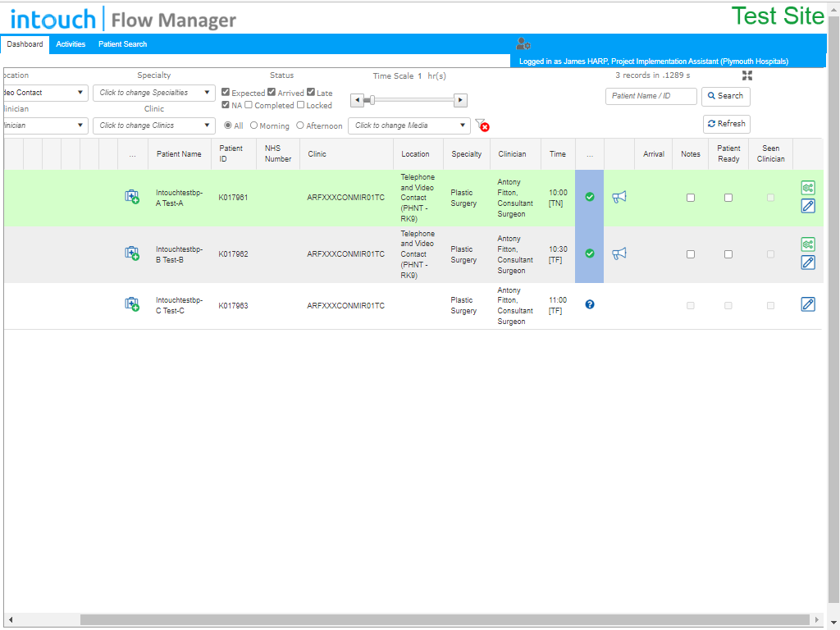
Task: Check Patient Ready for Intouchtestbp-B Test-B
Action: click(728, 254)
